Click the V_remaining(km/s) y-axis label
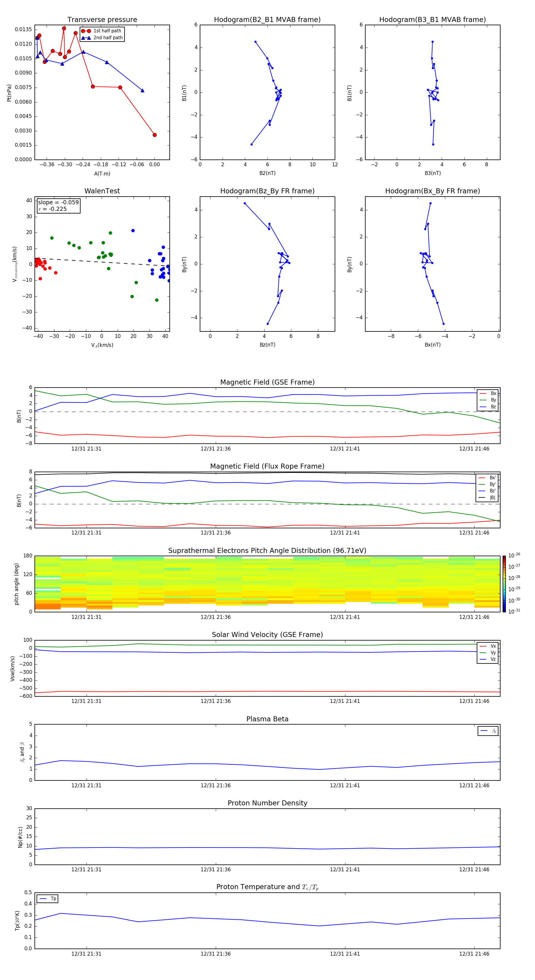 click(15, 264)
